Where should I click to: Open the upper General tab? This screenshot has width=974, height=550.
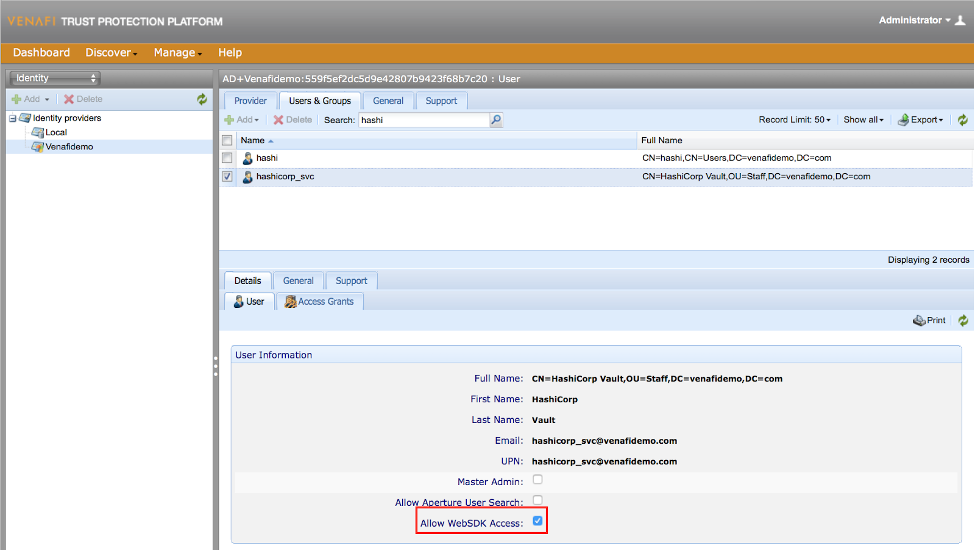point(388,101)
